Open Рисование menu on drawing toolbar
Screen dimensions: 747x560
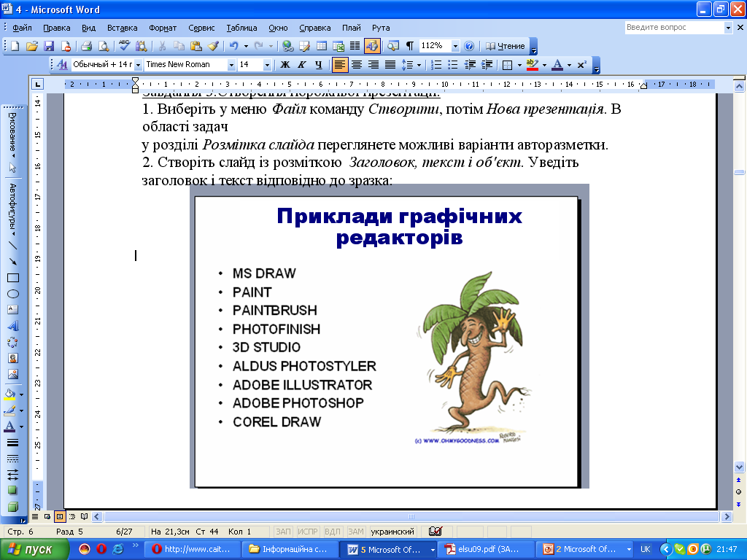click(13, 135)
